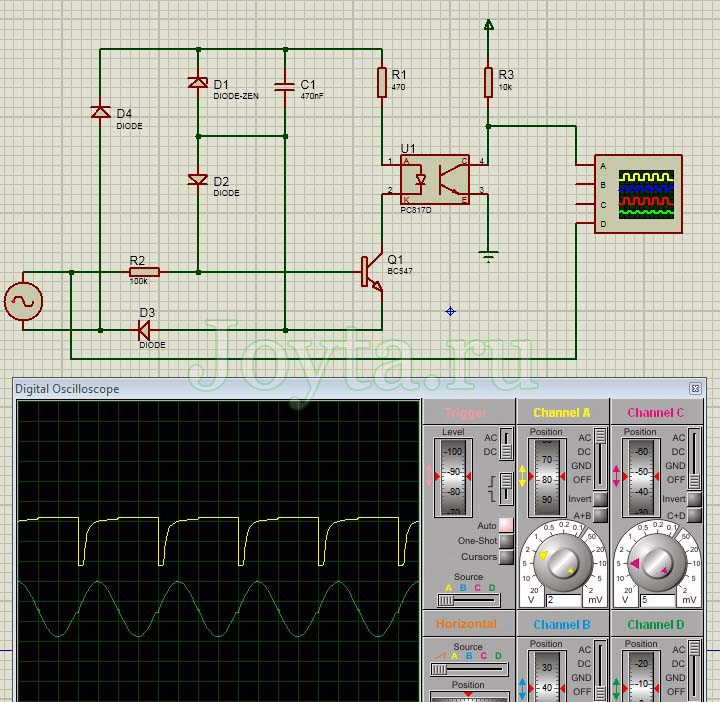
Task: Select the zener diode D1
Action: [x=198, y=83]
